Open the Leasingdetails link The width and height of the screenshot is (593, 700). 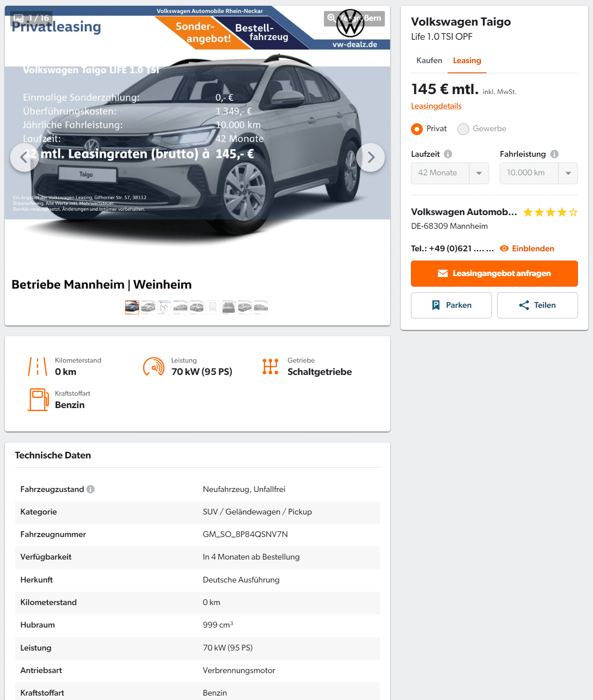click(436, 106)
